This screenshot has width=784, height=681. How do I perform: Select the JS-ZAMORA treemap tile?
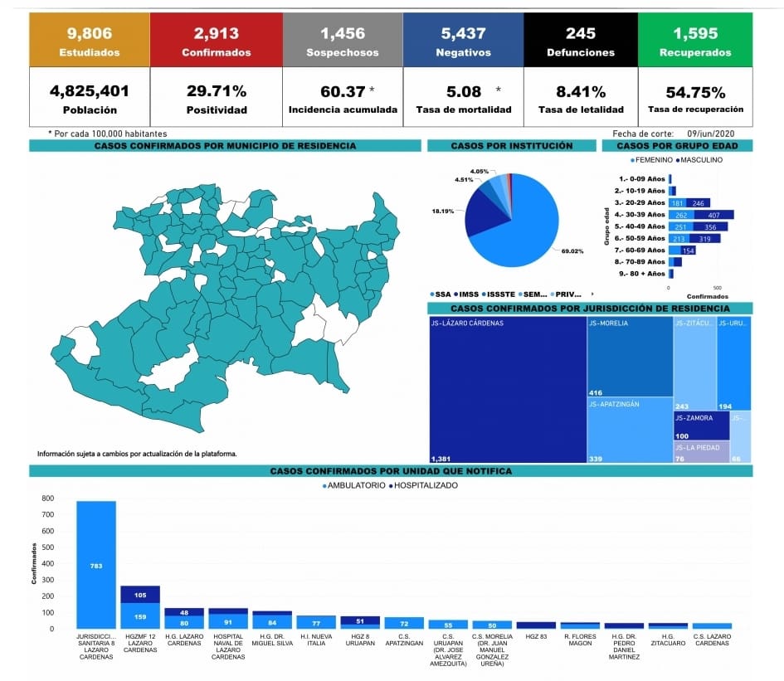(701, 426)
